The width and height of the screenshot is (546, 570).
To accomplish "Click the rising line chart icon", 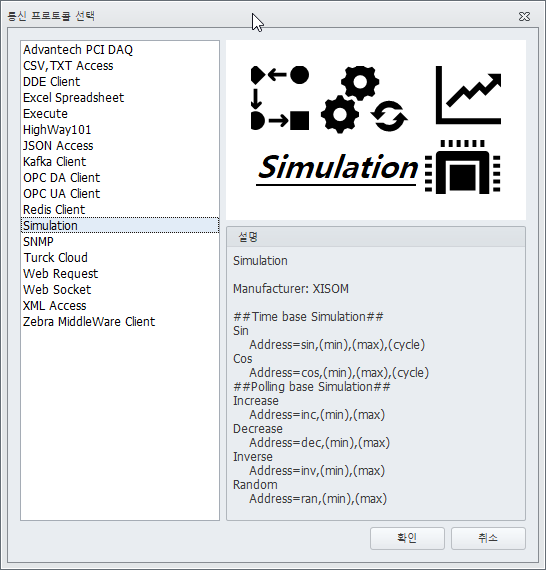I will [468, 95].
